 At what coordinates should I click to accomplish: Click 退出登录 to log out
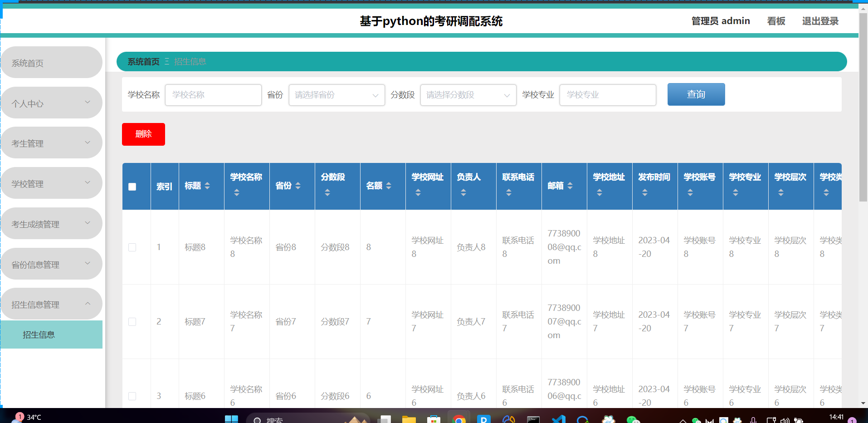point(820,21)
